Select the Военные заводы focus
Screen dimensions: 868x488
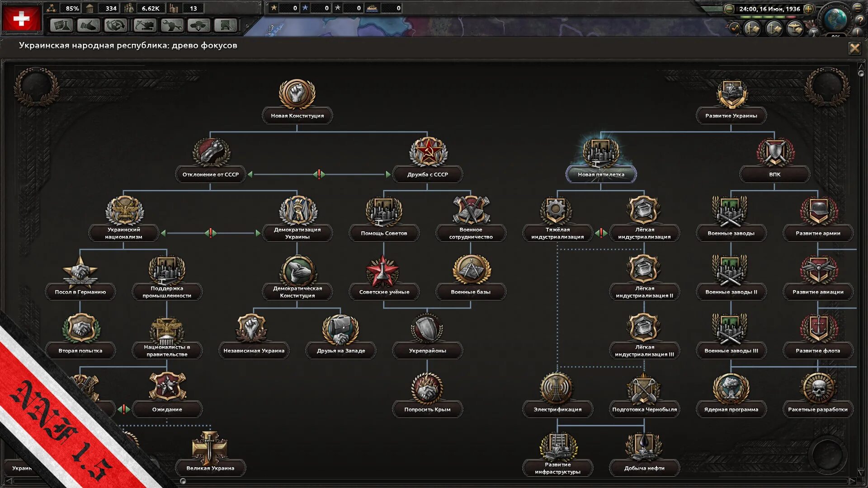point(731,219)
